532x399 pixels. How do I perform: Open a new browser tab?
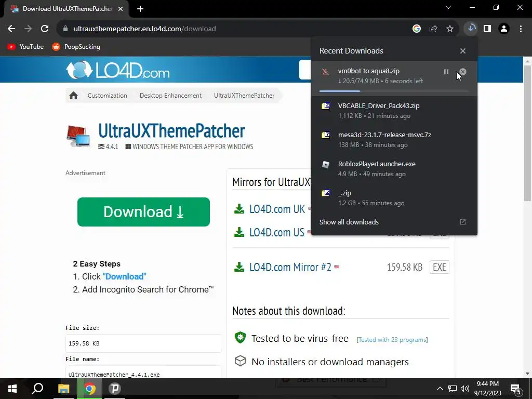point(140,9)
